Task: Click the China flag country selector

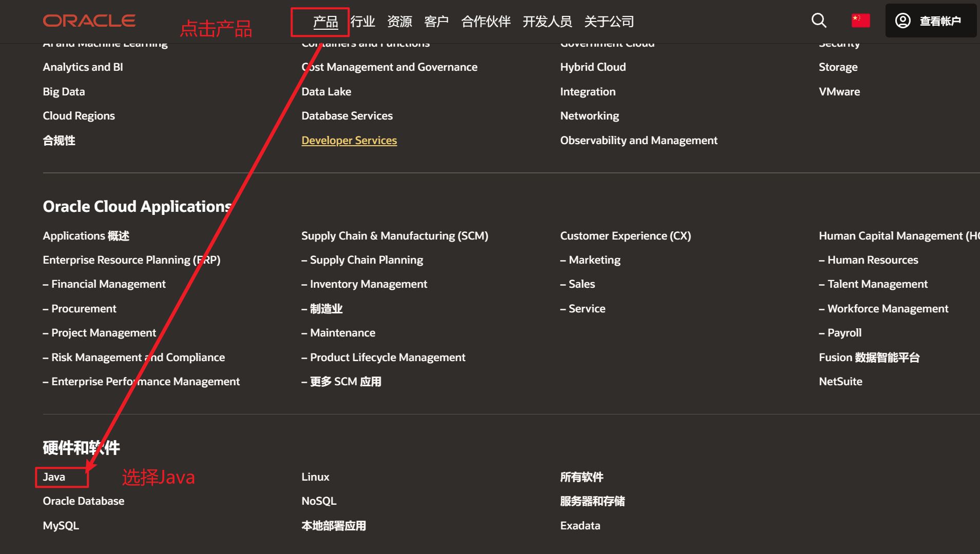Action: point(861,21)
